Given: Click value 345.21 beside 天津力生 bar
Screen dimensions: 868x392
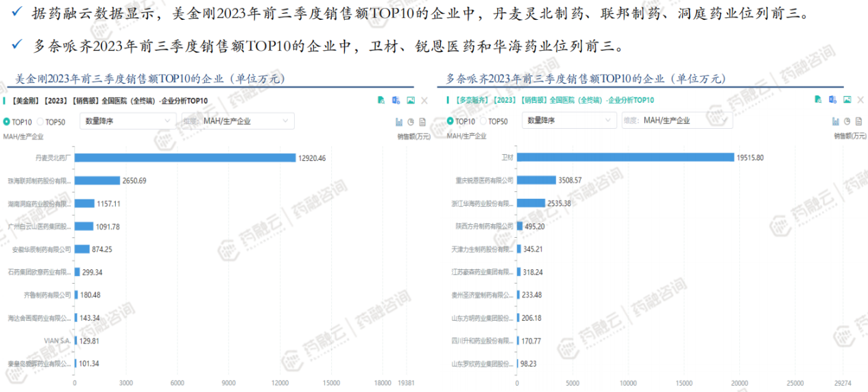Looking at the screenshot, I should (x=533, y=249).
